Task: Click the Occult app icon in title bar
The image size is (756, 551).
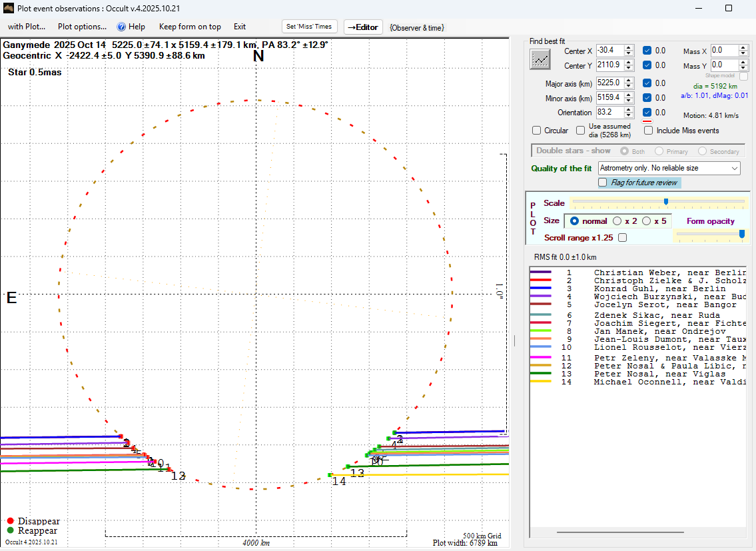Action: pos(9,8)
